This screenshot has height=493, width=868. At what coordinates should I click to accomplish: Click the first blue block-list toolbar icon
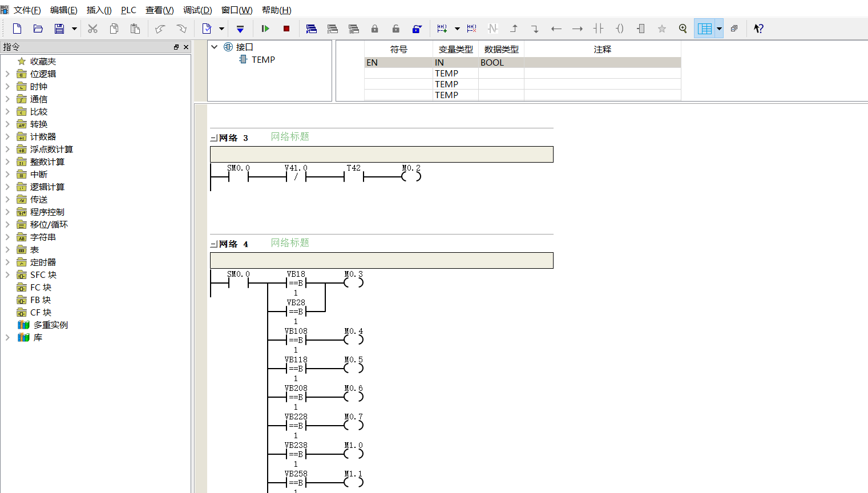(312, 29)
